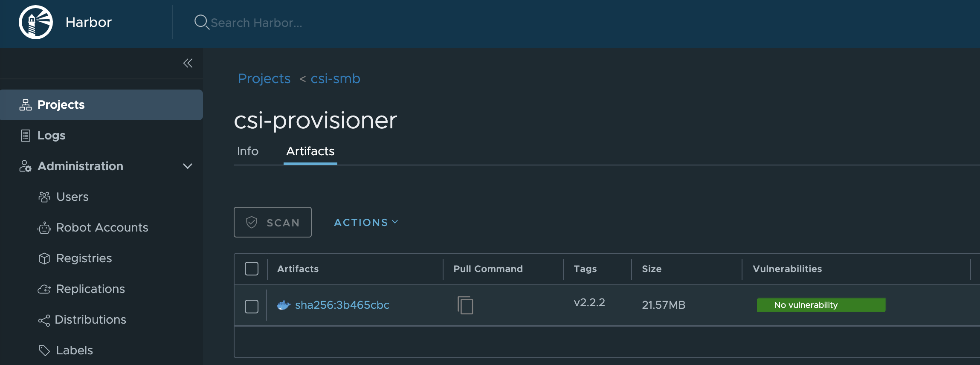Click the shield icon in Scan button

point(252,222)
